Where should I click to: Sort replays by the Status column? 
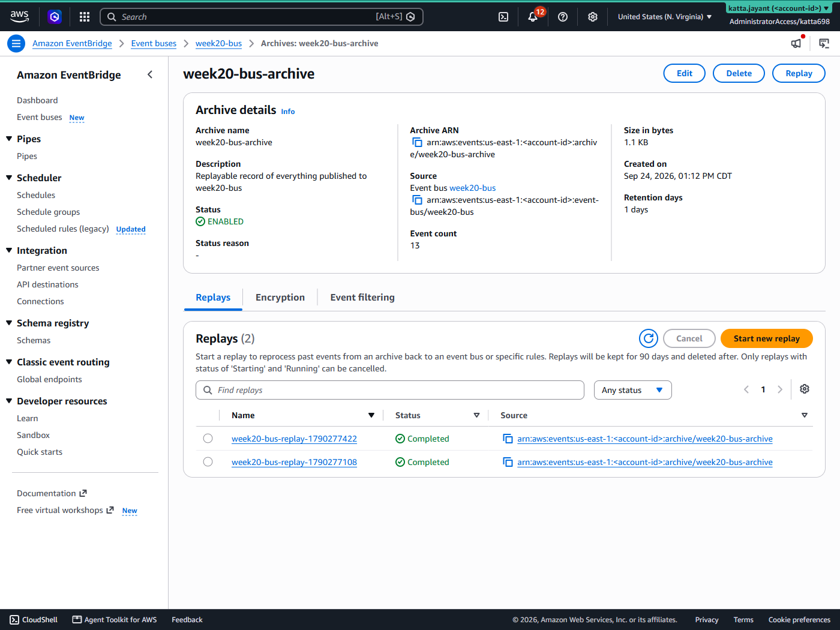476,415
